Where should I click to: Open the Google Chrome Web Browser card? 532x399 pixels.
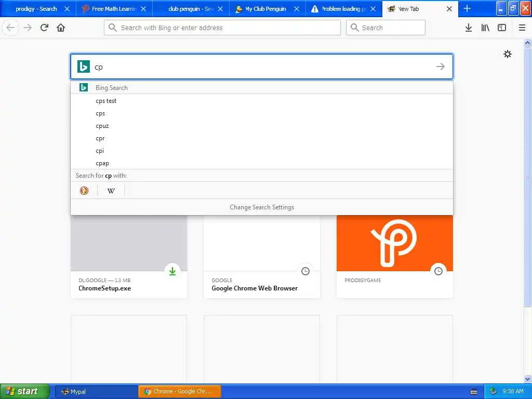point(262,257)
